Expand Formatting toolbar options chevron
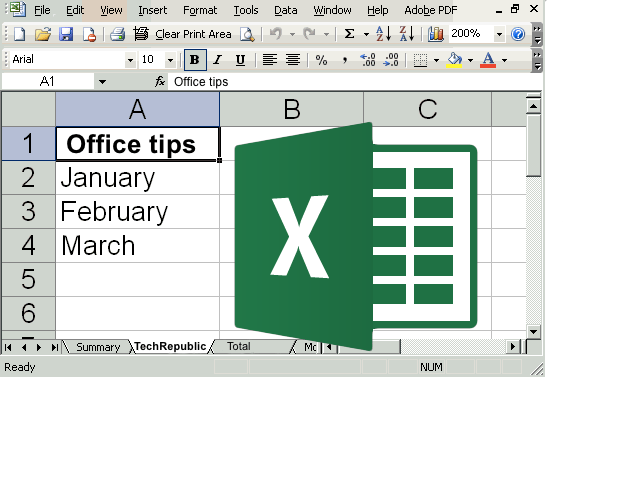Image resolution: width=620 pixels, height=485 pixels. pos(537,60)
